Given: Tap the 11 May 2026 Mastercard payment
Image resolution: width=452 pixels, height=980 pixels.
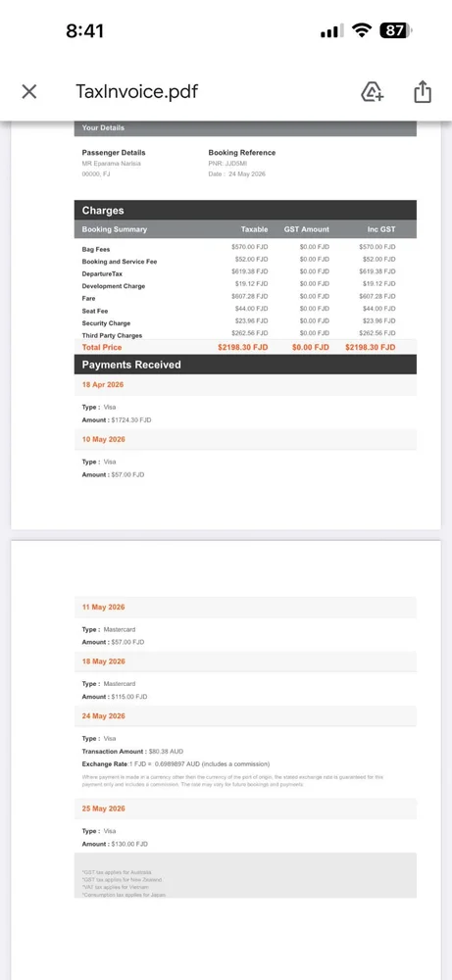Looking at the screenshot, I should (x=245, y=607).
